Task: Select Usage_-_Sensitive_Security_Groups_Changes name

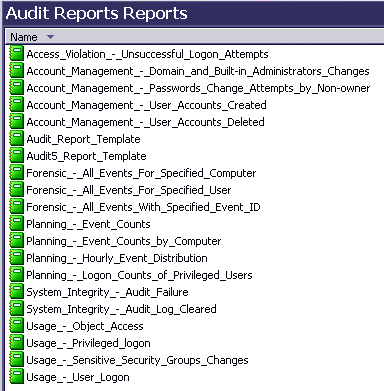Action: [137, 360]
